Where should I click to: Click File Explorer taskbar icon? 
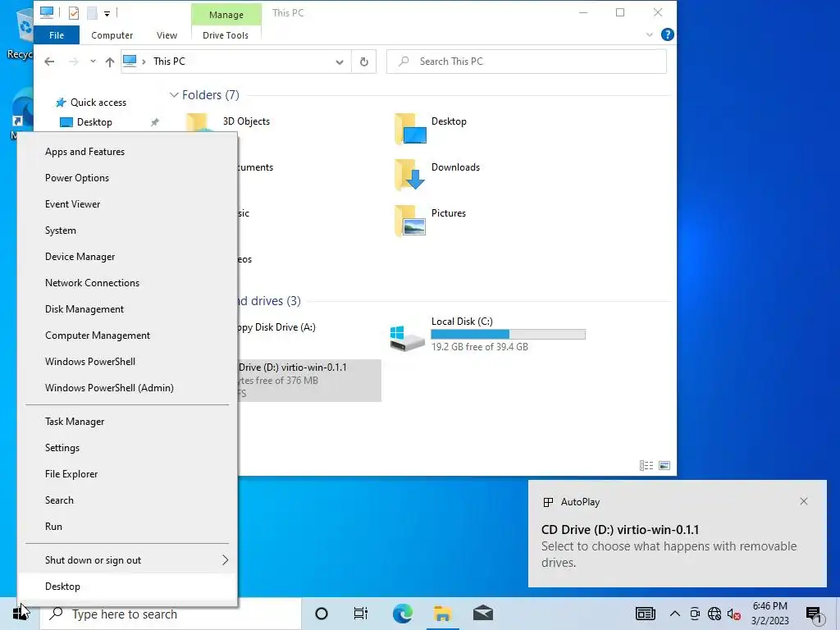[442, 614]
